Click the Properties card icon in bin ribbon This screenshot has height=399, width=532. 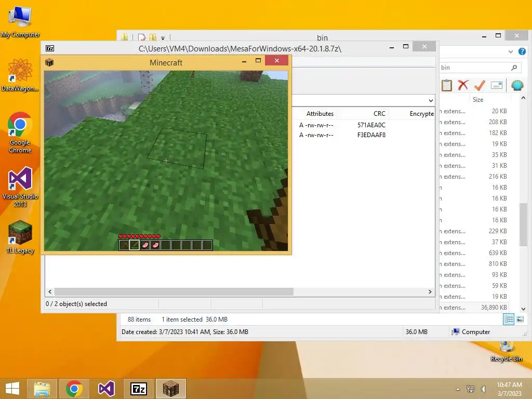[x=496, y=85]
